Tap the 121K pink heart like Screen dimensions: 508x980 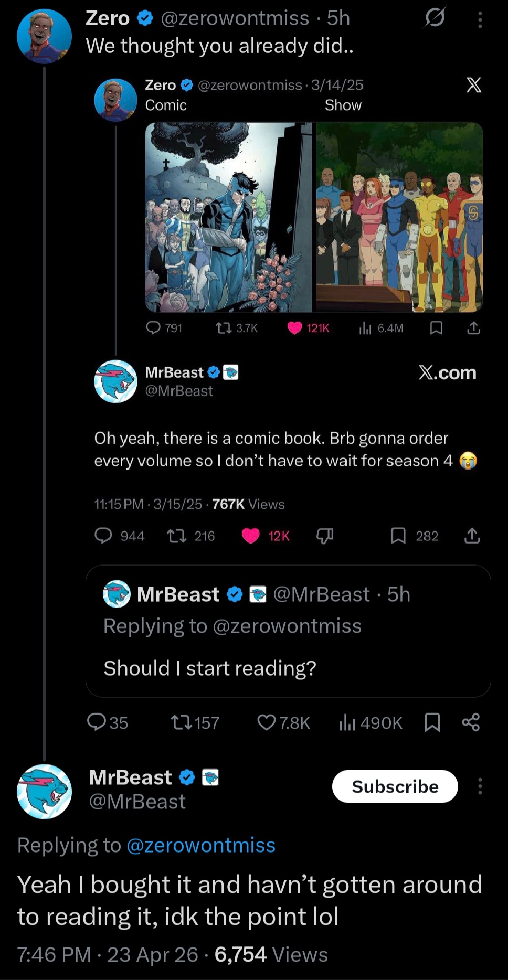pos(295,328)
